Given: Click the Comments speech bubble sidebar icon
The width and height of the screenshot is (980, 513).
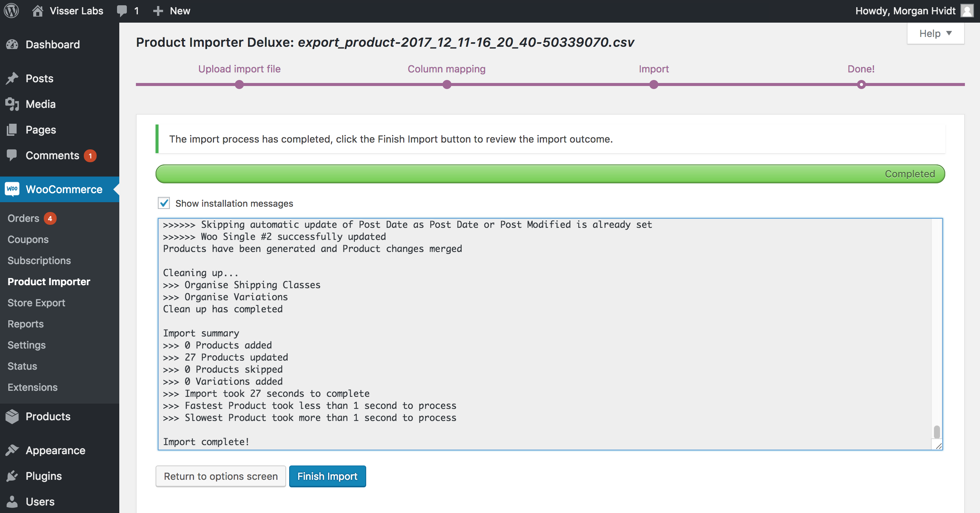Looking at the screenshot, I should (x=12, y=155).
